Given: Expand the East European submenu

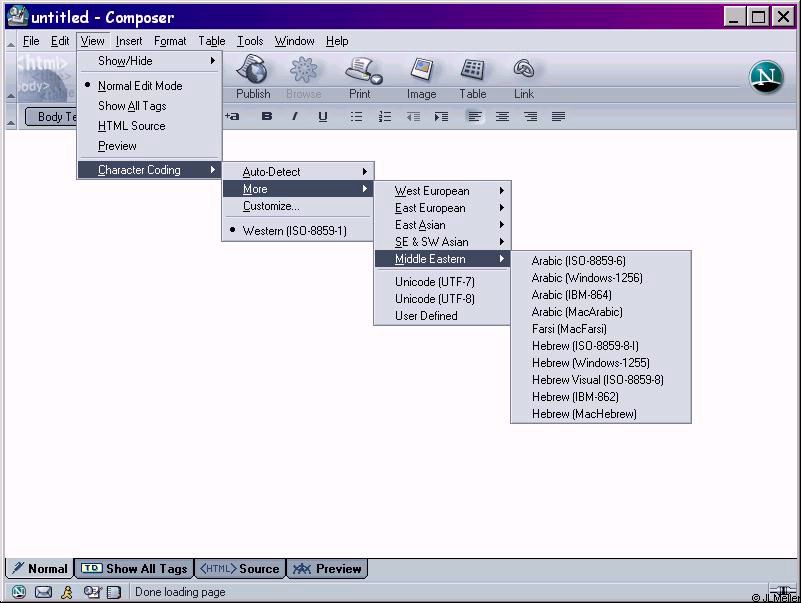Looking at the screenshot, I should (442, 208).
